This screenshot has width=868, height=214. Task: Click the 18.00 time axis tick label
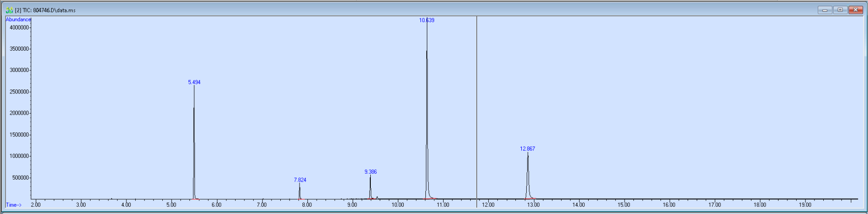click(x=760, y=205)
